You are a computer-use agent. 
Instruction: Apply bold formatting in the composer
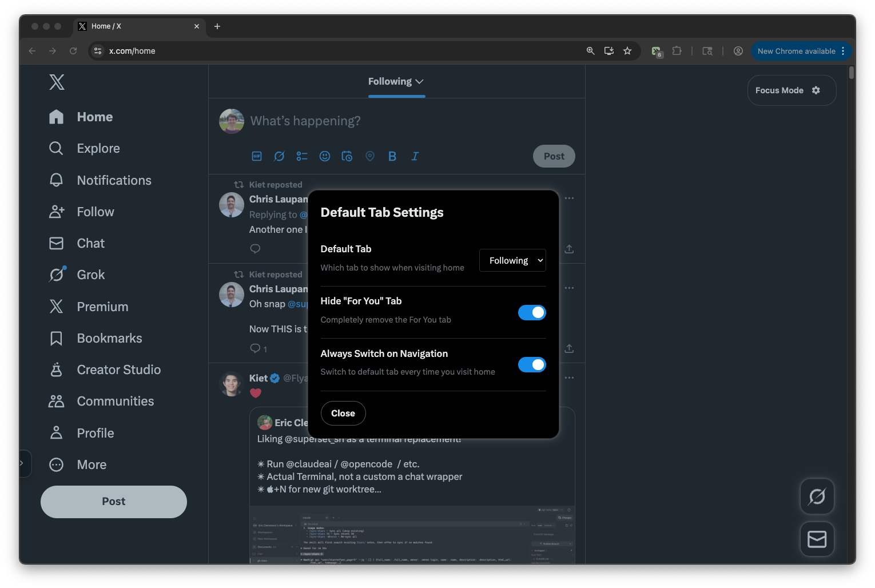[392, 156]
